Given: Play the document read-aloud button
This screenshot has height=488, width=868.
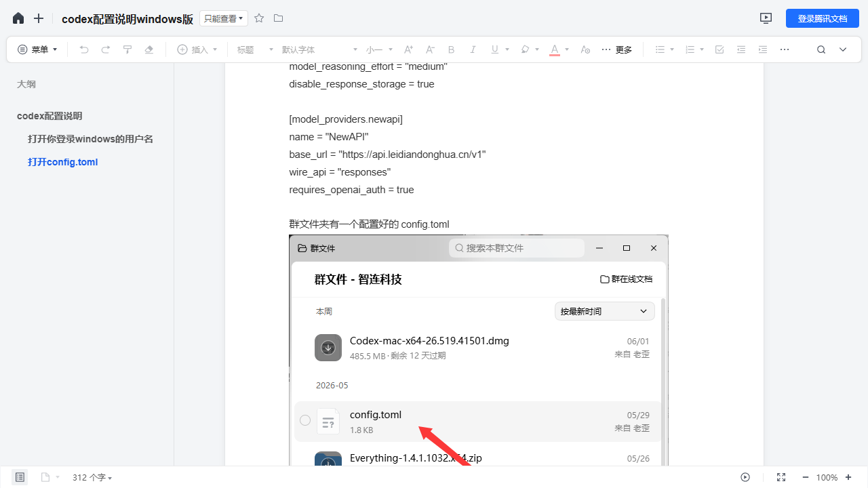Looking at the screenshot, I should pyautogui.click(x=745, y=477).
